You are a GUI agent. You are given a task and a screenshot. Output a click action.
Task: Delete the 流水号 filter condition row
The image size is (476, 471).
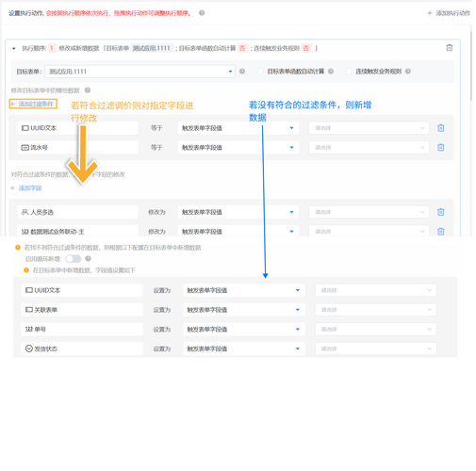point(441,147)
